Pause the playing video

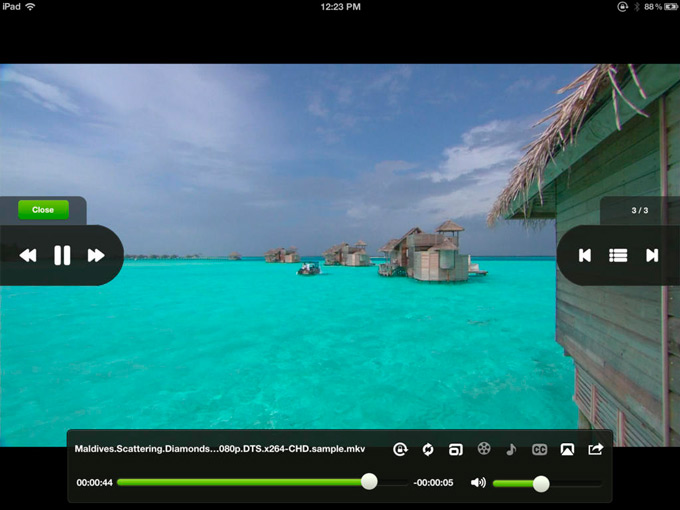pyautogui.click(x=62, y=255)
